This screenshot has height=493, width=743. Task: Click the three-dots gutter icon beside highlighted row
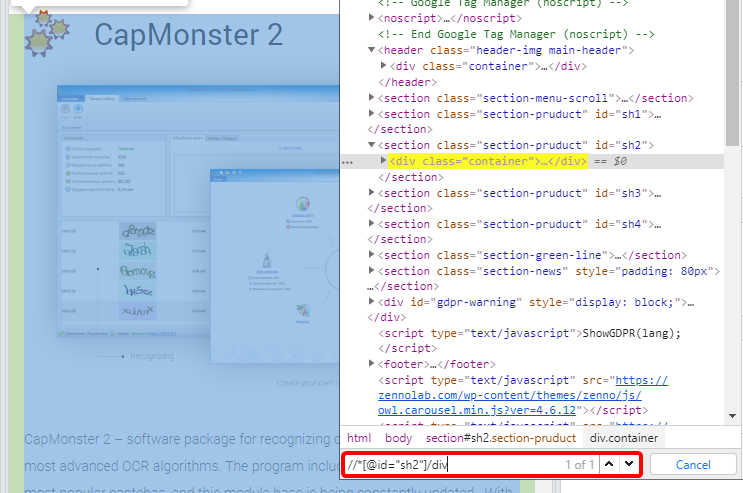[x=347, y=163]
